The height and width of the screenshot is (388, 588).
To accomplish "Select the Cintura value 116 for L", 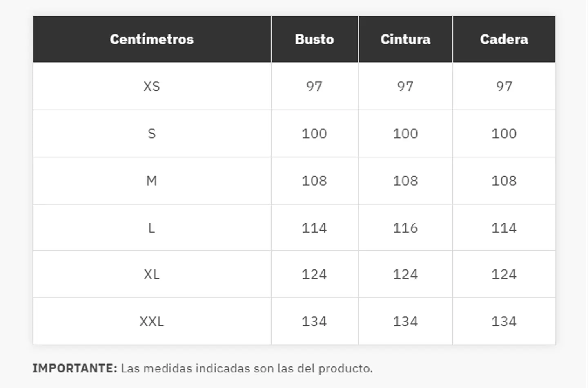I will coord(405,228).
